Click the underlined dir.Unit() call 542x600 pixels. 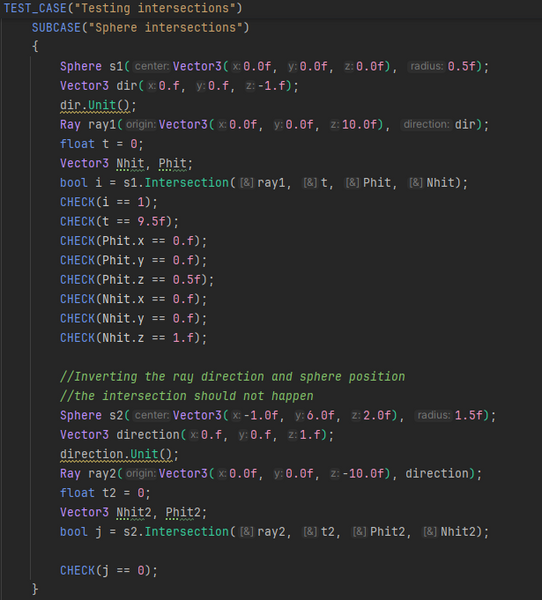[95, 105]
